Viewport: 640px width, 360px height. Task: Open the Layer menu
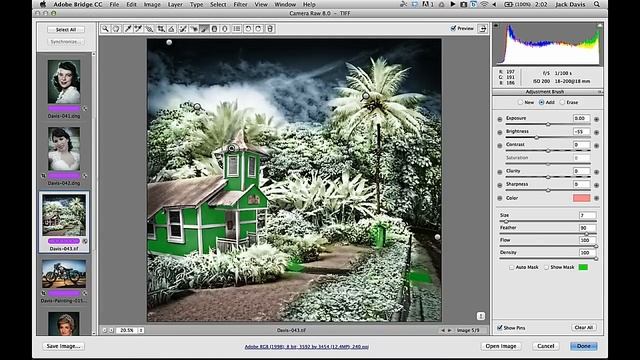(x=175, y=4)
